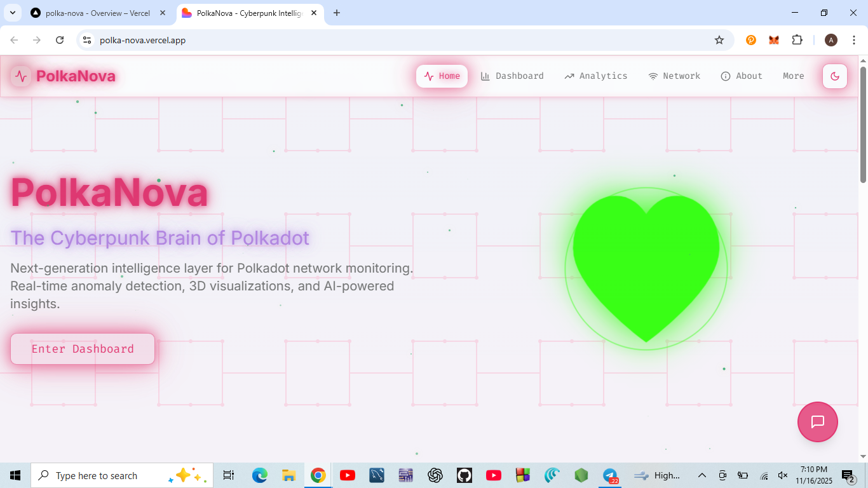Go back to the previous page
868x488 pixels.
pos(14,40)
